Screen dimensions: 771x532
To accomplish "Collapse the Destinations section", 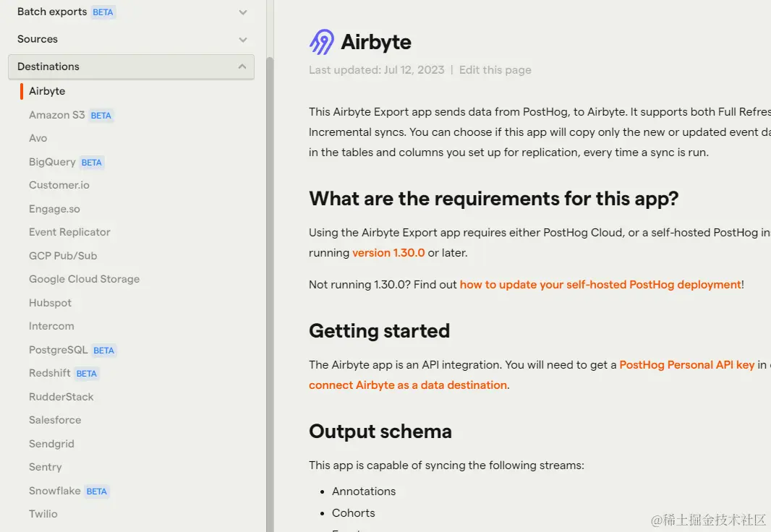I will (242, 66).
